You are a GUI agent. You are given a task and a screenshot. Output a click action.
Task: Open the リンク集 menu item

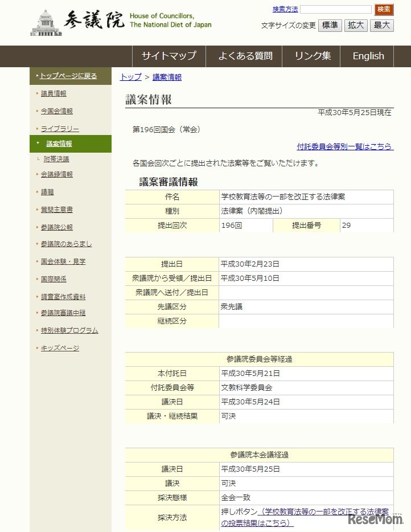coord(311,56)
